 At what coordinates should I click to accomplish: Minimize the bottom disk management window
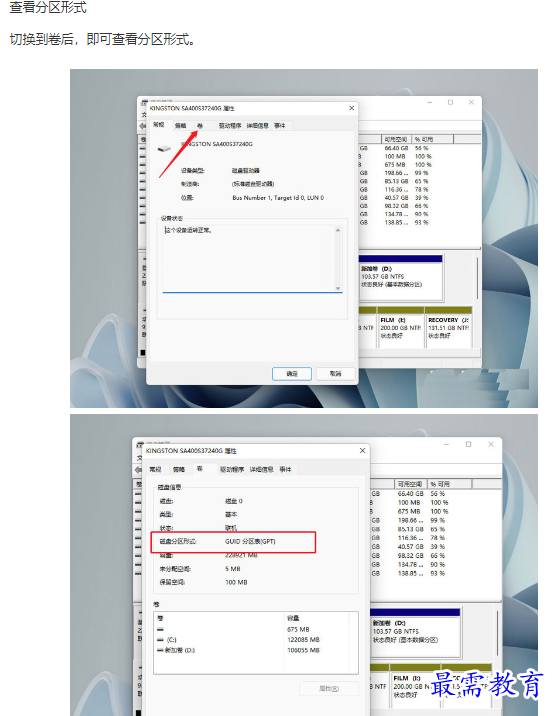point(447,444)
